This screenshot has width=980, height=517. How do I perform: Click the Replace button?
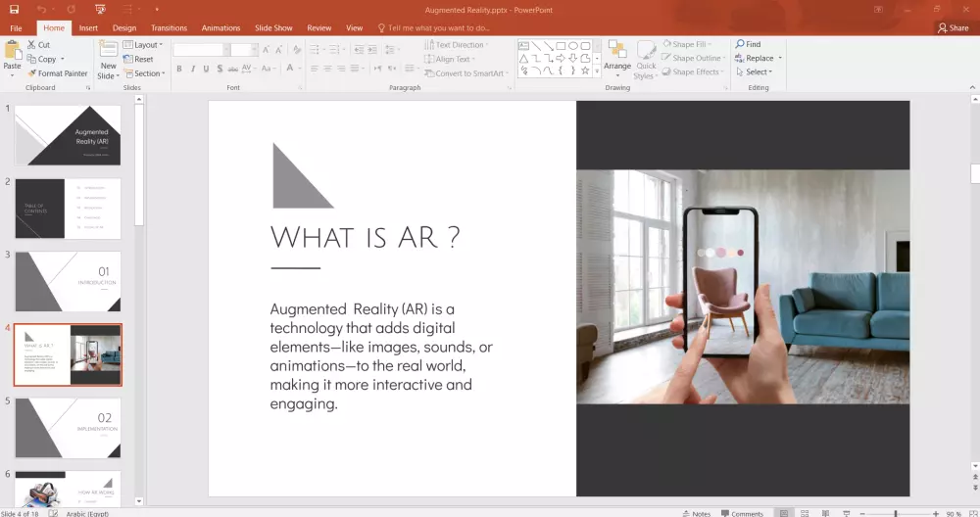[755, 58]
